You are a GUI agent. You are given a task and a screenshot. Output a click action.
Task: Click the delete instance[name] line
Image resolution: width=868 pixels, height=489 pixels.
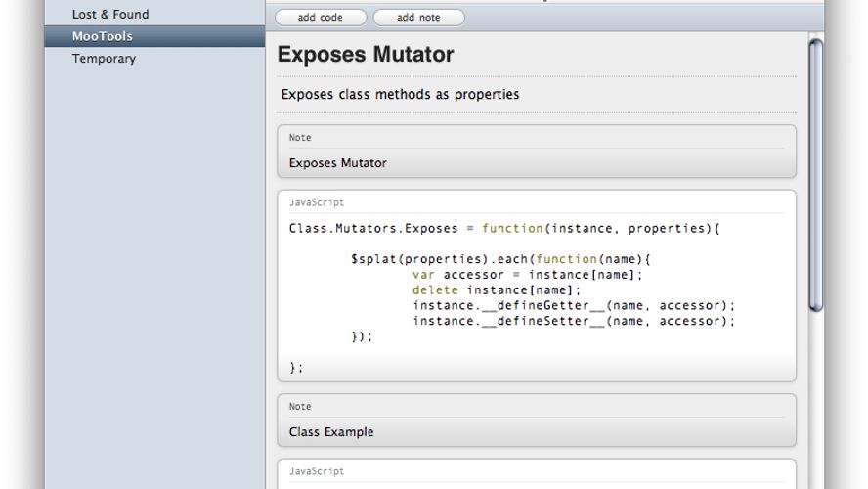click(x=497, y=290)
